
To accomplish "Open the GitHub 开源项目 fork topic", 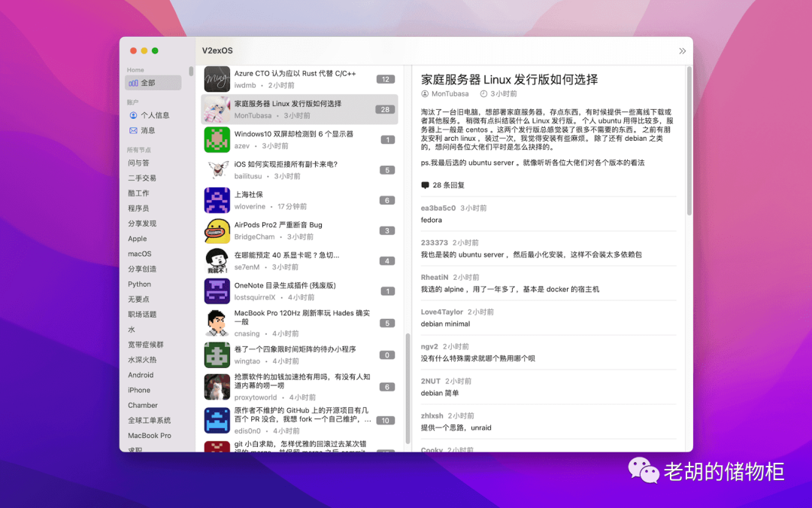I will click(299, 421).
